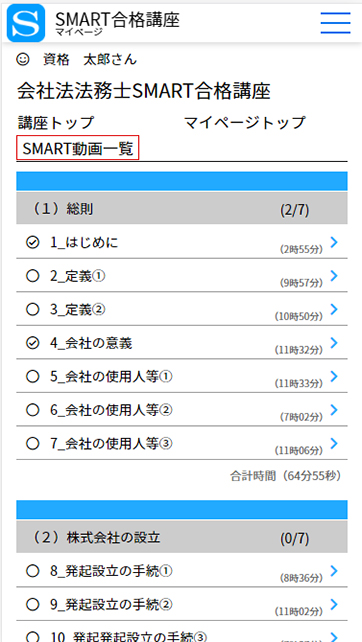The image size is (362, 642).
Task: Go to 講座トップ
Action: tap(56, 122)
